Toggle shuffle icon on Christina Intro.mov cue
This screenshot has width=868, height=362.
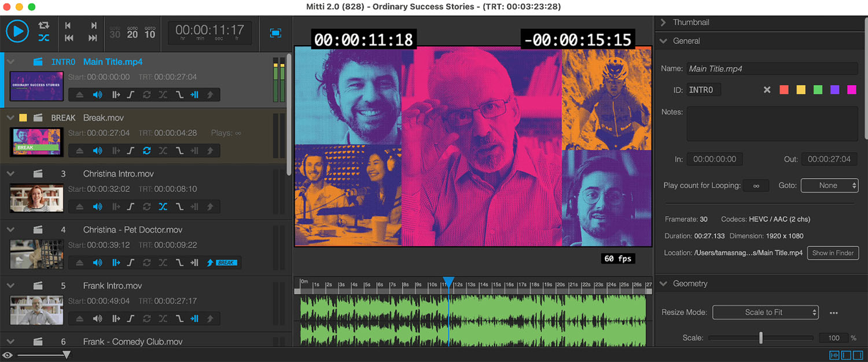(163, 207)
